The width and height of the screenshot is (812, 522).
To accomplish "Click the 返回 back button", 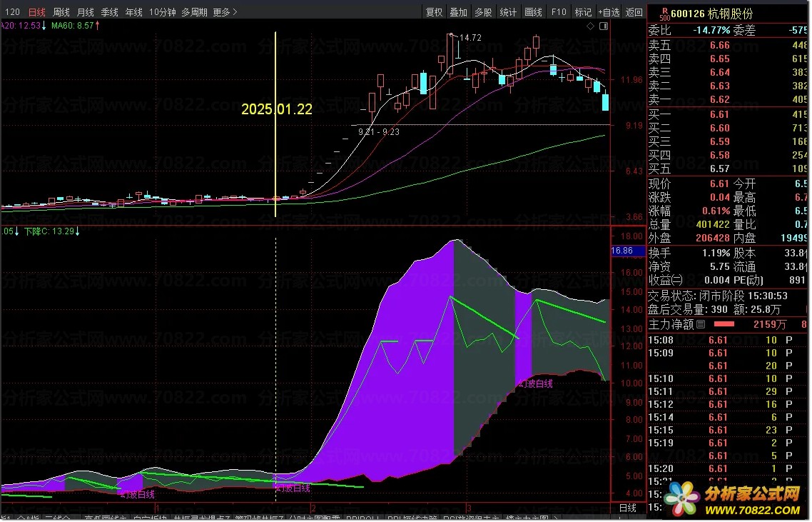I will click(634, 12).
